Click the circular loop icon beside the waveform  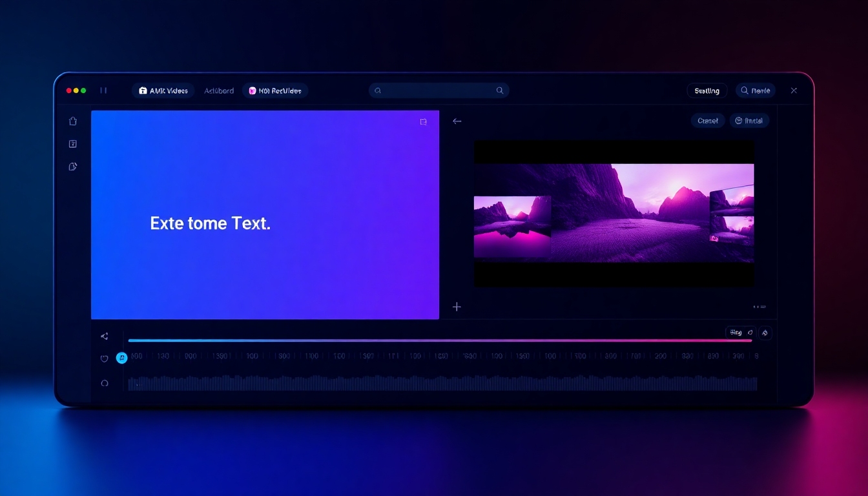(105, 383)
